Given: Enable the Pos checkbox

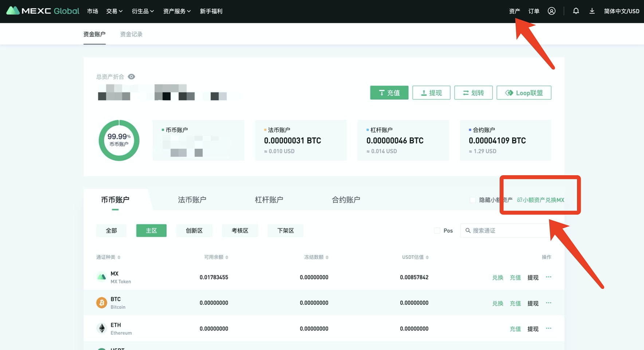Looking at the screenshot, I should pyautogui.click(x=437, y=231).
